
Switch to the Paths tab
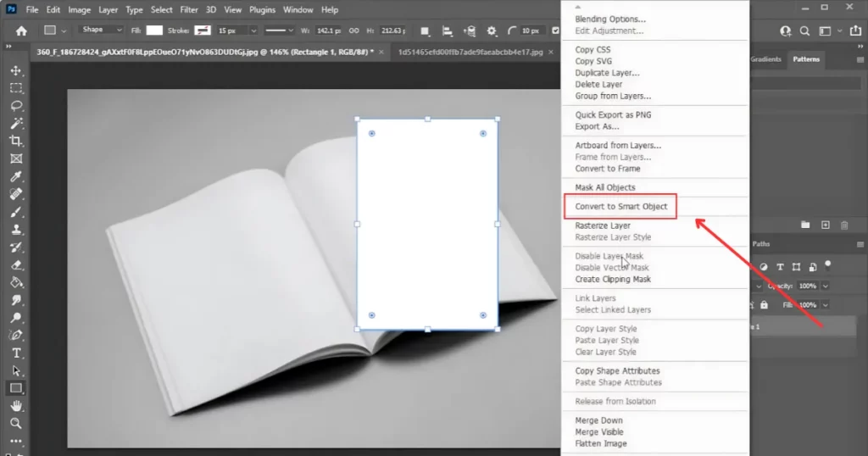tap(760, 243)
